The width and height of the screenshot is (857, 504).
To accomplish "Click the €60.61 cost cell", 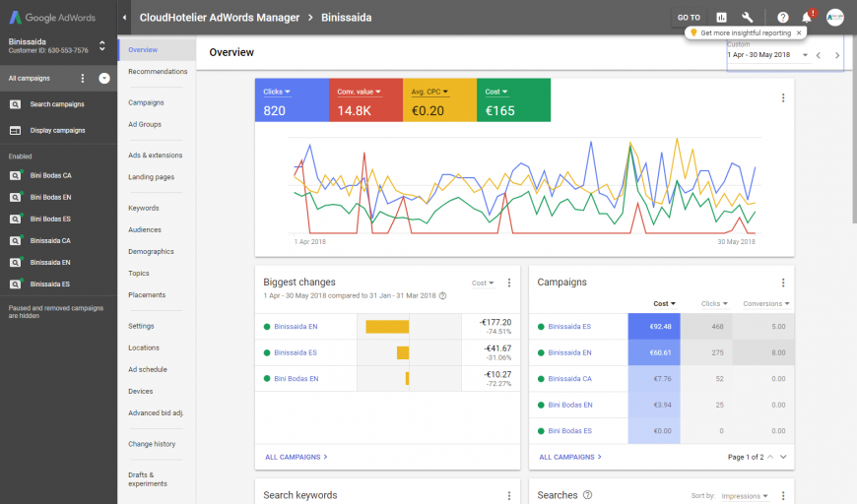I will (654, 352).
